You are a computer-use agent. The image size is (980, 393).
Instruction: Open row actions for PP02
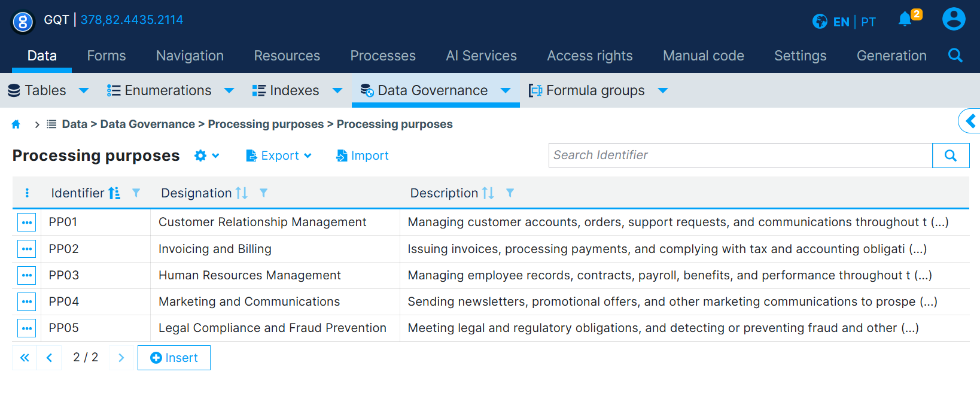[27, 249]
